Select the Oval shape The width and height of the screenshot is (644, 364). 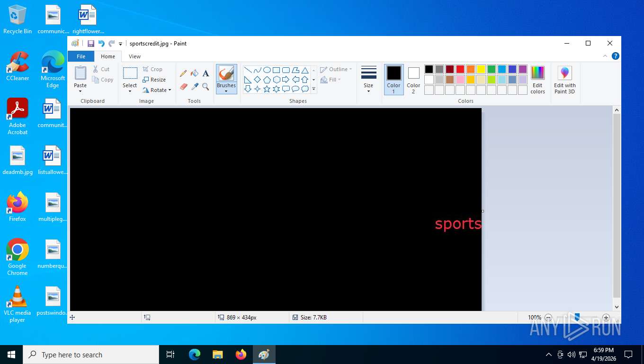point(267,70)
